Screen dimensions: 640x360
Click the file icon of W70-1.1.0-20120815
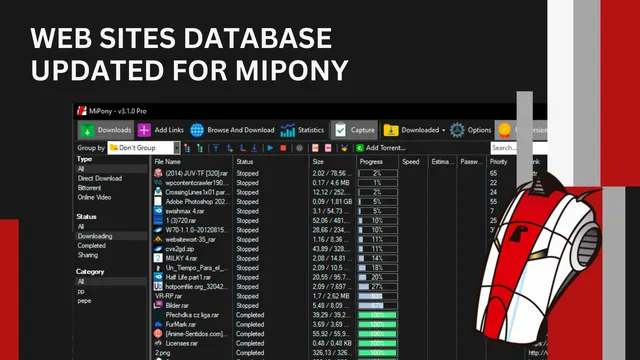[158, 230]
